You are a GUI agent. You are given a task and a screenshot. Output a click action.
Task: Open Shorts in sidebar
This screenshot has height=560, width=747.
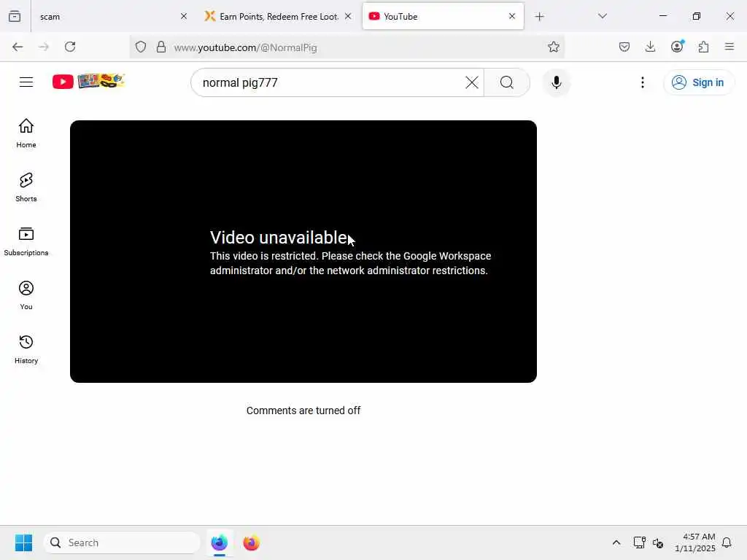[x=26, y=187]
